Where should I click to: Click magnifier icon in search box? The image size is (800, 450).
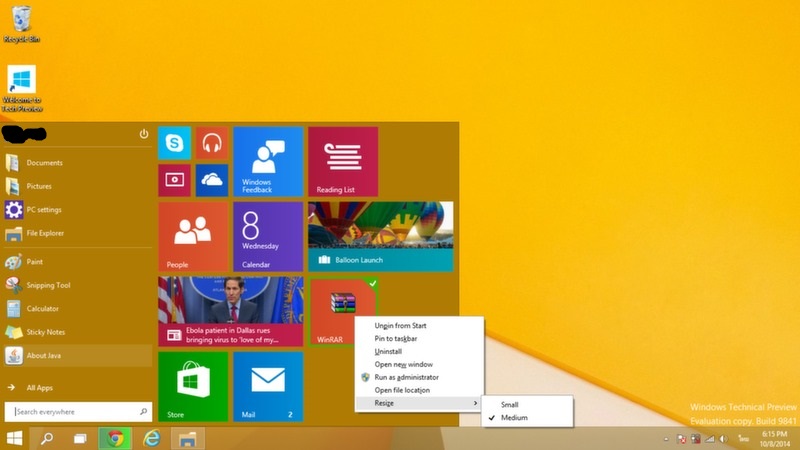coord(143,411)
